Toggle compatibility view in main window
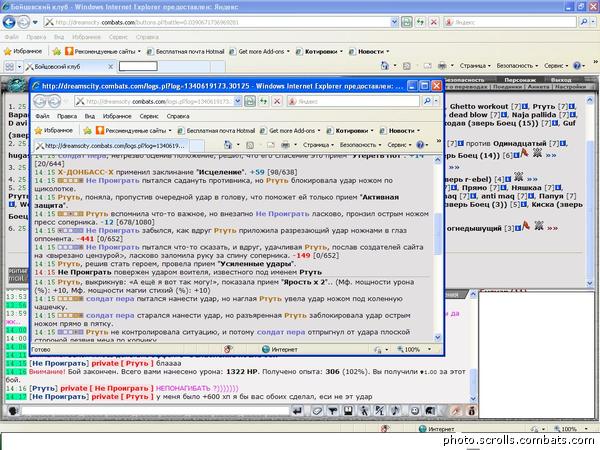 (406, 22)
